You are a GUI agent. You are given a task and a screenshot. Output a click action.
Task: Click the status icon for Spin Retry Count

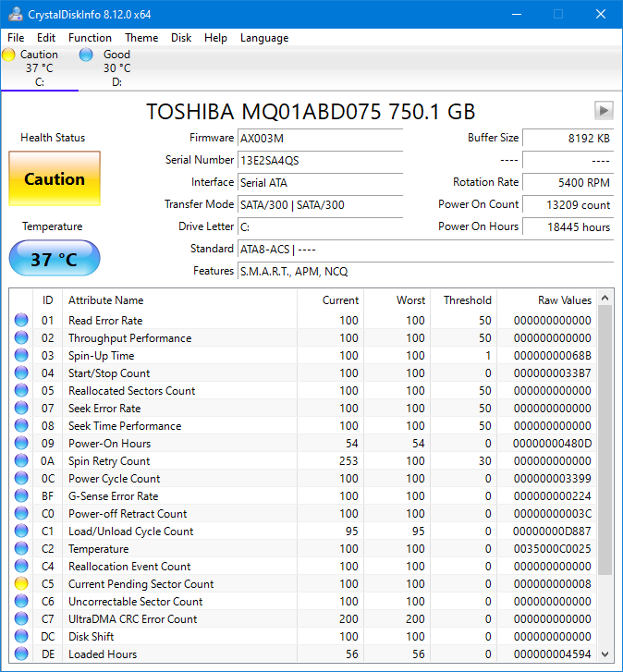tap(21, 460)
